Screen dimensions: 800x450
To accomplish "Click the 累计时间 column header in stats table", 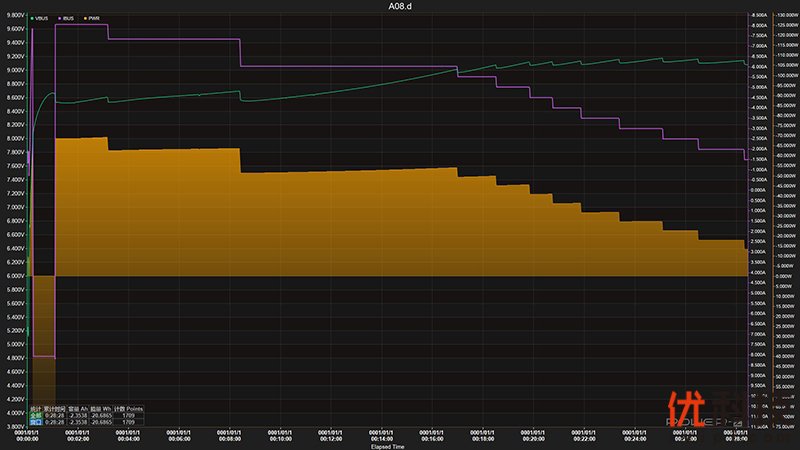I will click(54, 408).
